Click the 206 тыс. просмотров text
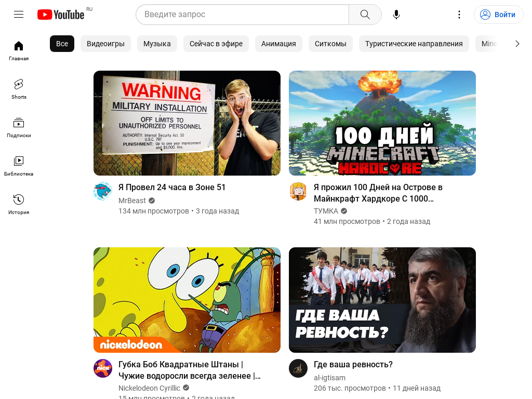The image size is (532, 399). coord(350,388)
